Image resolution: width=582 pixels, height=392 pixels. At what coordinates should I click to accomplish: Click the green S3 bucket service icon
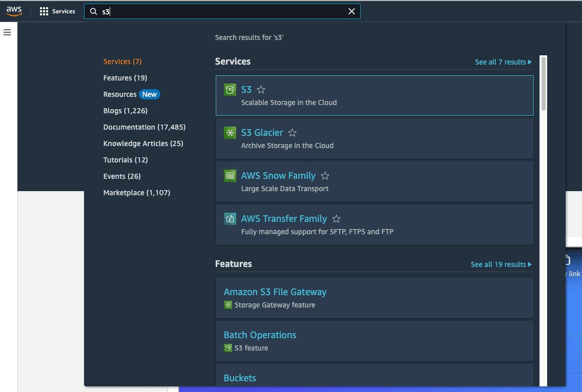(230, 90)
